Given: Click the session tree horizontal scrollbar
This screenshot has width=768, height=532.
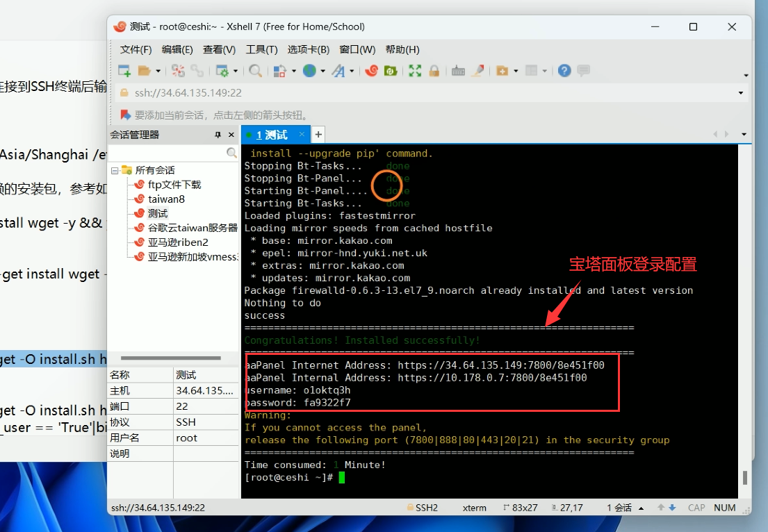Looking at the screenshot, I should 170,358.
